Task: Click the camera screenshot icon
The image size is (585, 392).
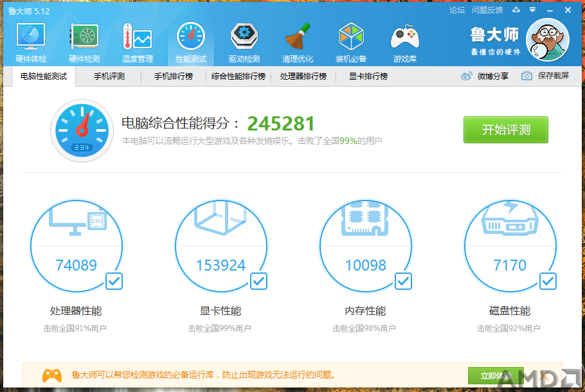Action: tap(526, 76)
